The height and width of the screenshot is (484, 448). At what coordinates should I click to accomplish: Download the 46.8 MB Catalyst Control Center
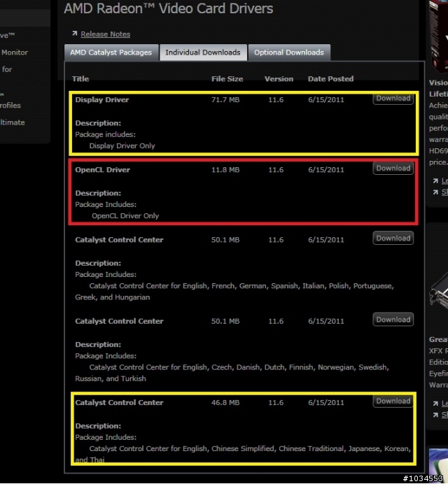(x=393, y=401)
